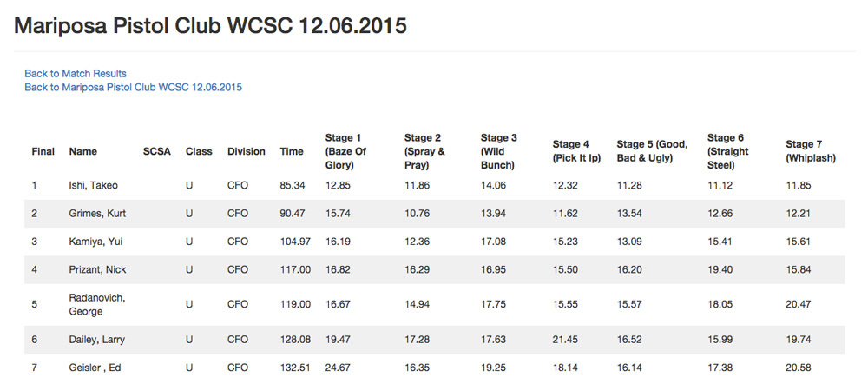Click the Class column header
This screenshot has width=868, height=391.
click(x=199, y=151)
